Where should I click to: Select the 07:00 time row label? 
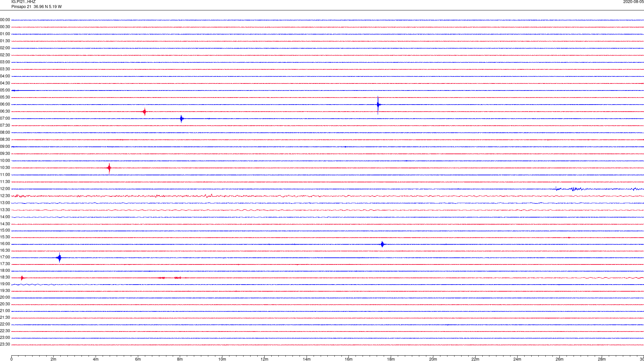[5, 119]
